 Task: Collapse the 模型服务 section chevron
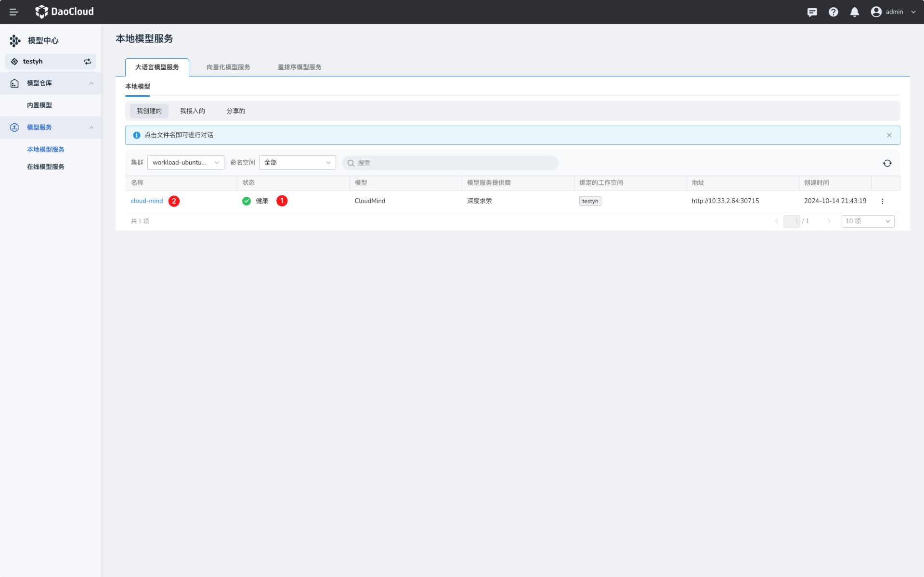click(91, 128)
